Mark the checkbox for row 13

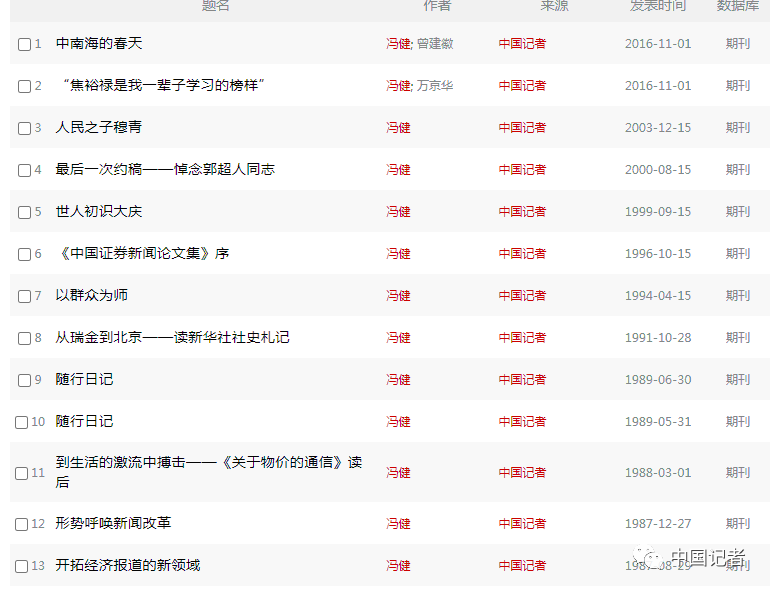pos(22,566)
